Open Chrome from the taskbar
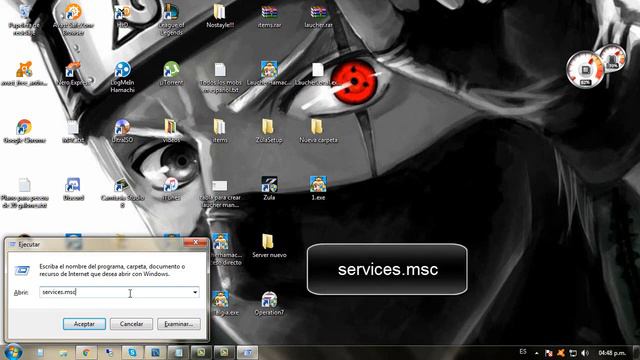The image size is (640, 360). pyautogui.click(x=86, y=353)
